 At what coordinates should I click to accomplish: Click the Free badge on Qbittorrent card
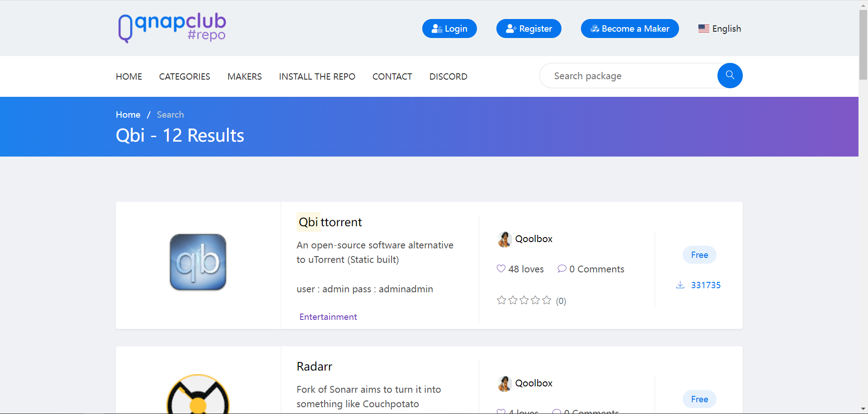699,255
